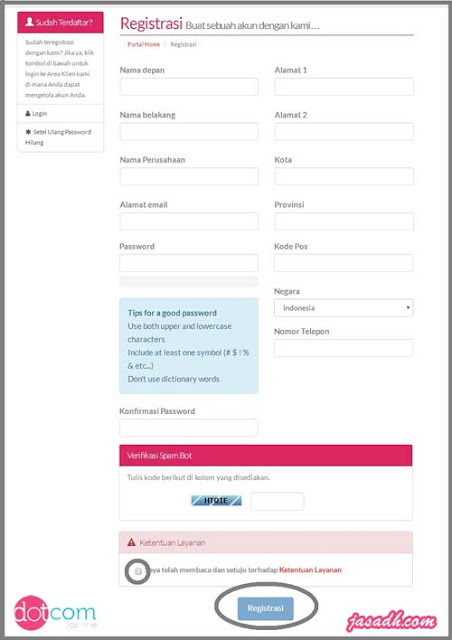Click the password strength bar
This screenshot has width=452, height=640.
tap(189, 281)
